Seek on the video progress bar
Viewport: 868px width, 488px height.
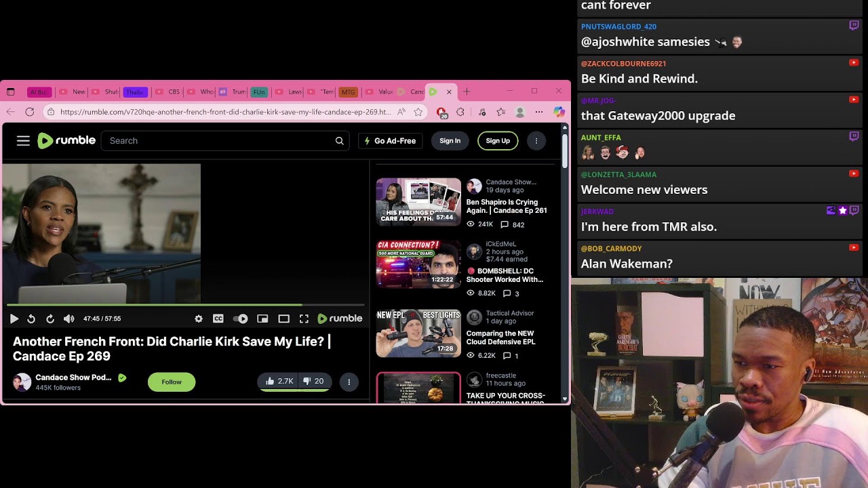(x=184, y=305)
